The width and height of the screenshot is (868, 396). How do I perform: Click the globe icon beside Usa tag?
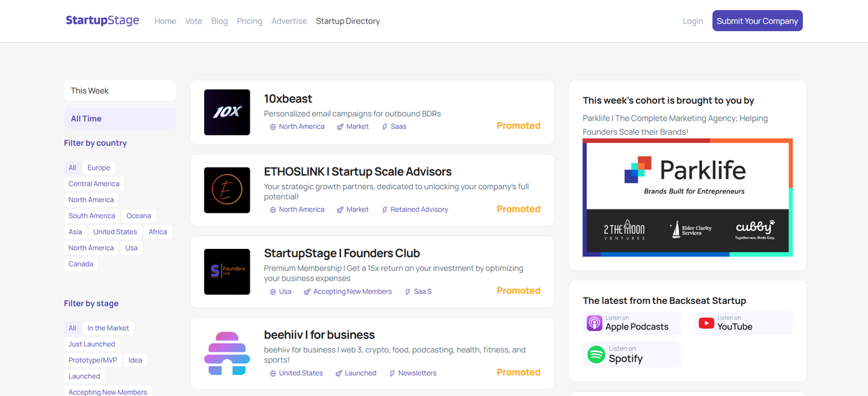[273, 292]
